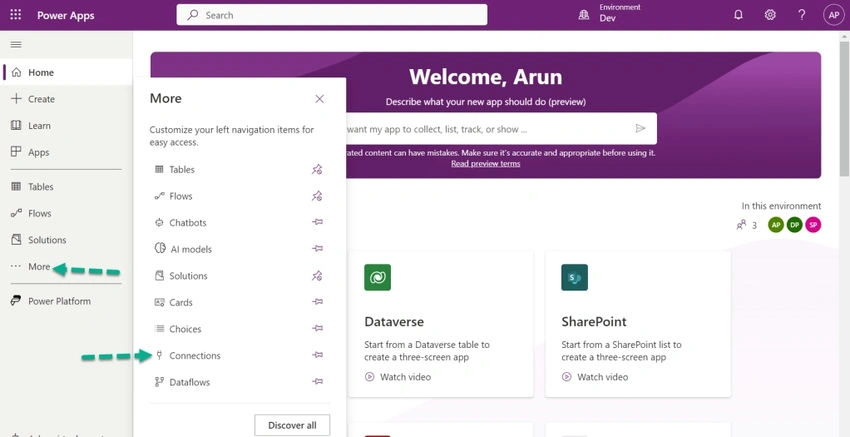This screenshot has width=850, height=437.
Task: Click the Environment picker icon
Action: point(584,15)
